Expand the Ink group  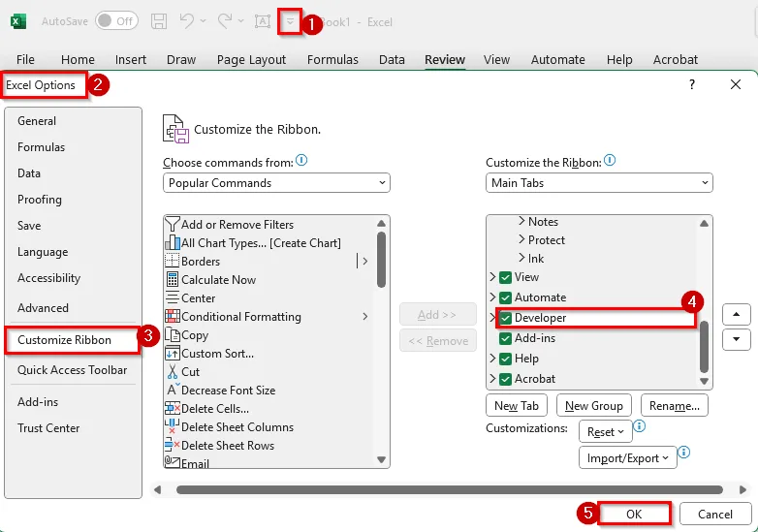521,258
